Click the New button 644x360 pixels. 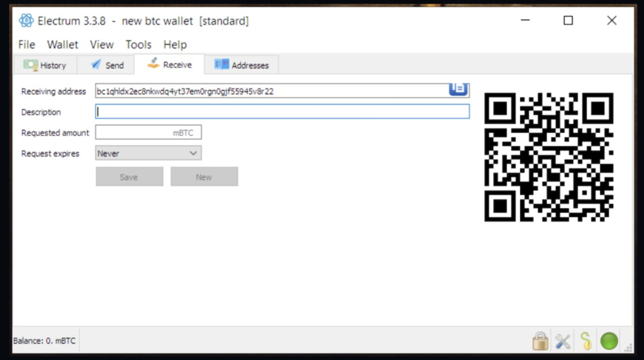204,177
